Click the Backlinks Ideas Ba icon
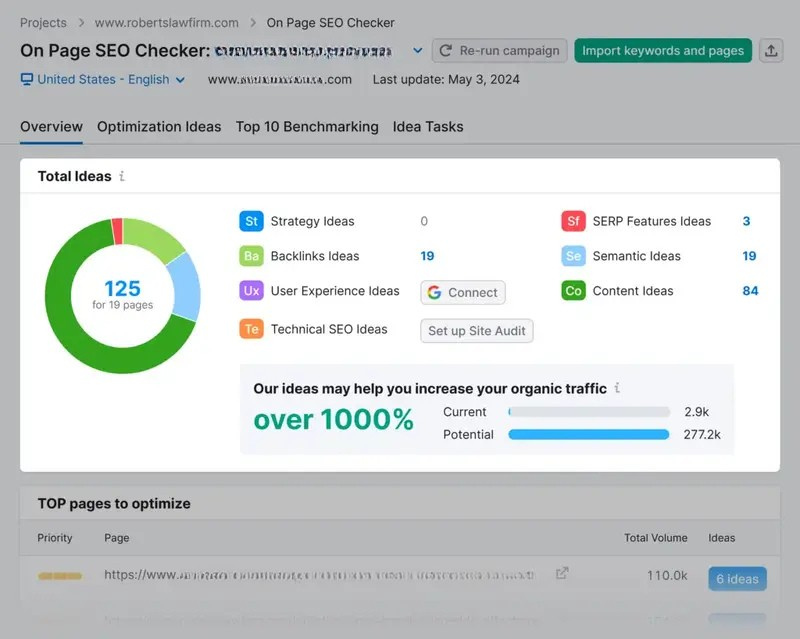The height and width of the screenshot is (639, 800). point(252,256)
